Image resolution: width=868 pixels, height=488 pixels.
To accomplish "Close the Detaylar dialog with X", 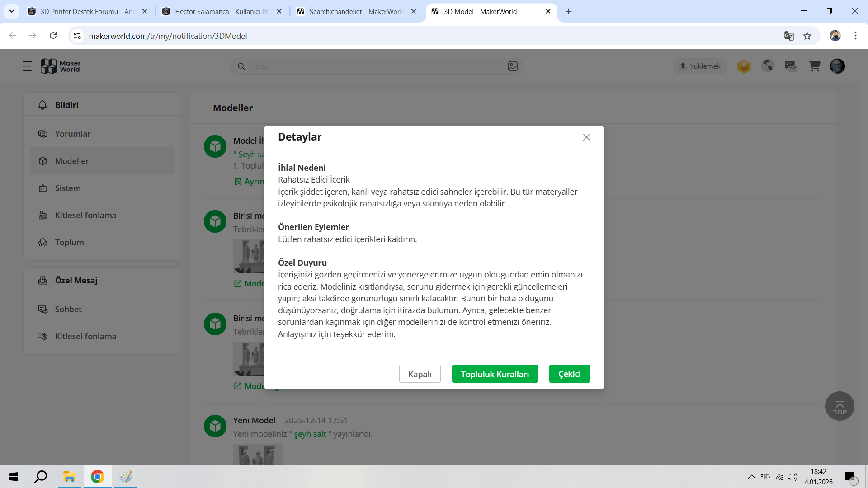I will (586, 137).
